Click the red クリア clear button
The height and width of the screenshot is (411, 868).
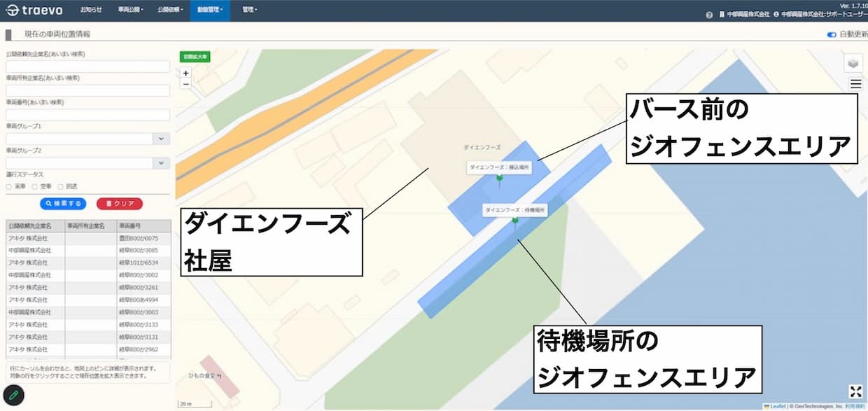[120, 204]
